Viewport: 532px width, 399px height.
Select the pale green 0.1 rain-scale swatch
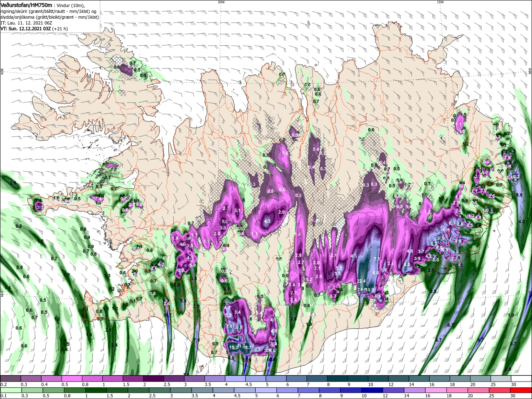[10, 390]
